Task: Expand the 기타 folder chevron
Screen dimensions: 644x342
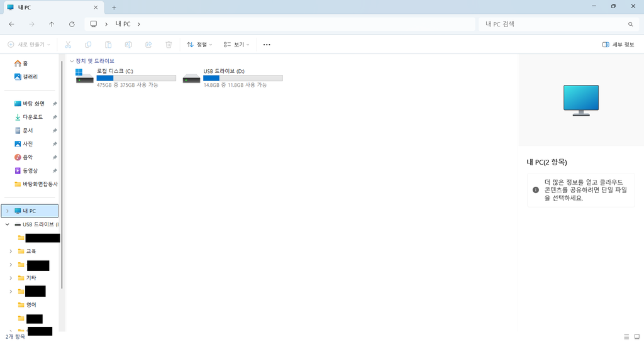Action: coord(11,278)
